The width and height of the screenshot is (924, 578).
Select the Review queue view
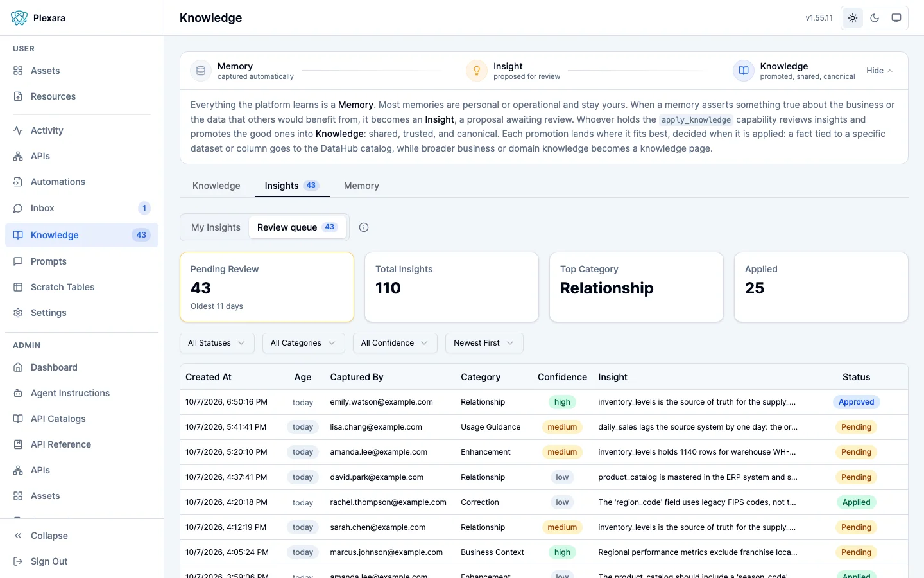tap(297, 227)
